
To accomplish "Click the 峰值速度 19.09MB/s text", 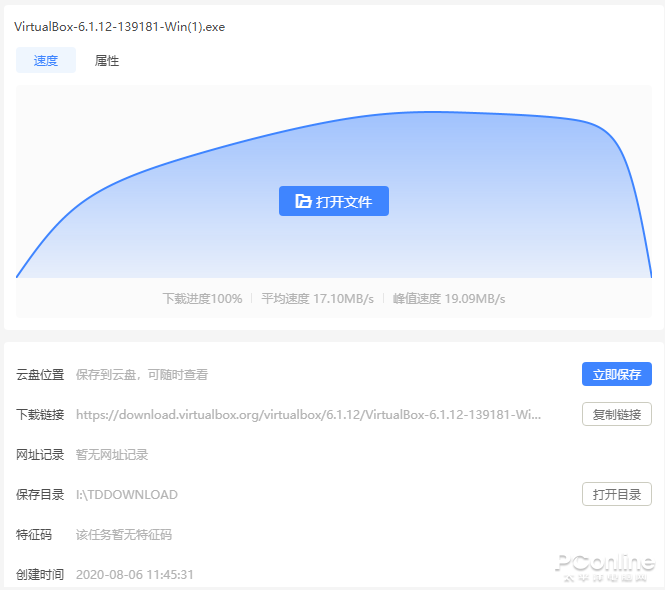I will point(449,299).
